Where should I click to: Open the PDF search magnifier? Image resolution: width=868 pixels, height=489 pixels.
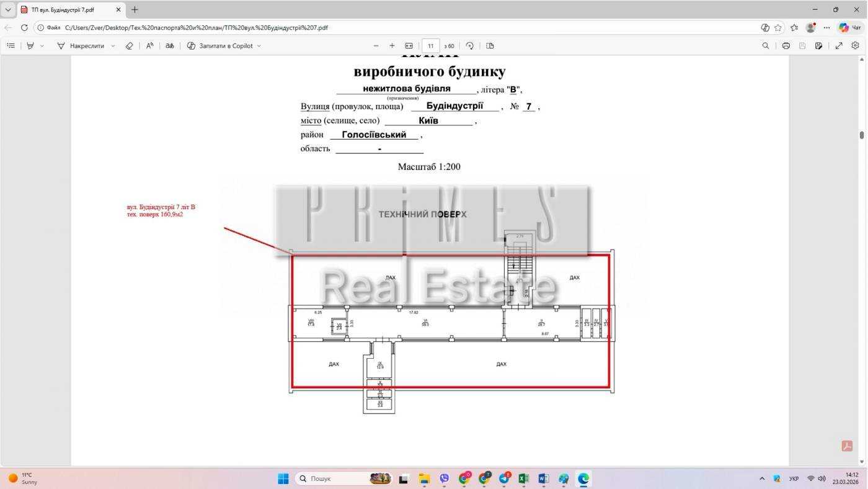[x=766, y=46]
